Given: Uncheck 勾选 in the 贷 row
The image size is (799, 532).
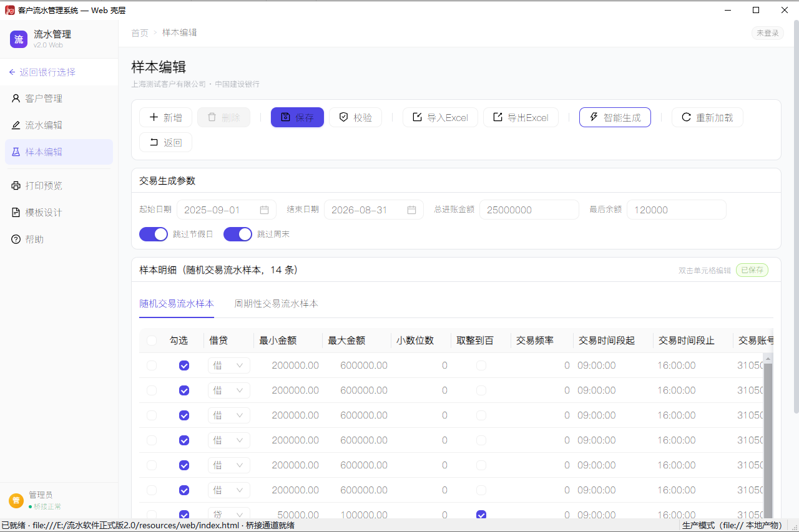Looking at the screenshot, I should coord(184,515).
